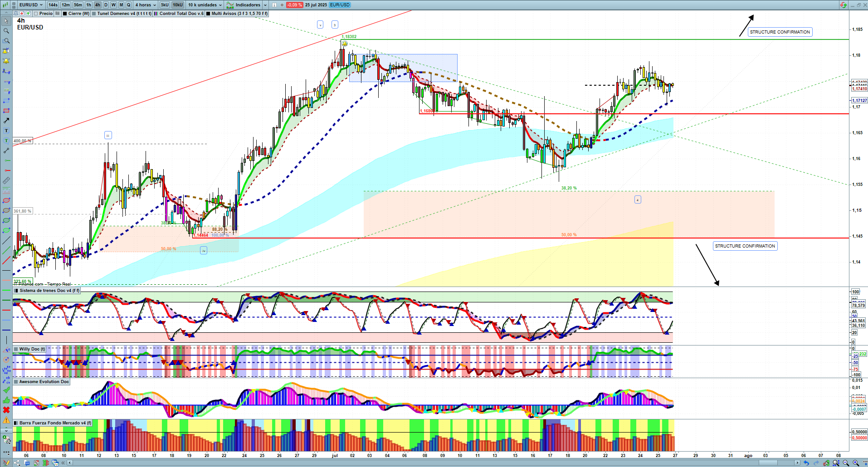Open the 4 horas timeframe dropdown
The image size is (868, 467).
tap(145, 5)
